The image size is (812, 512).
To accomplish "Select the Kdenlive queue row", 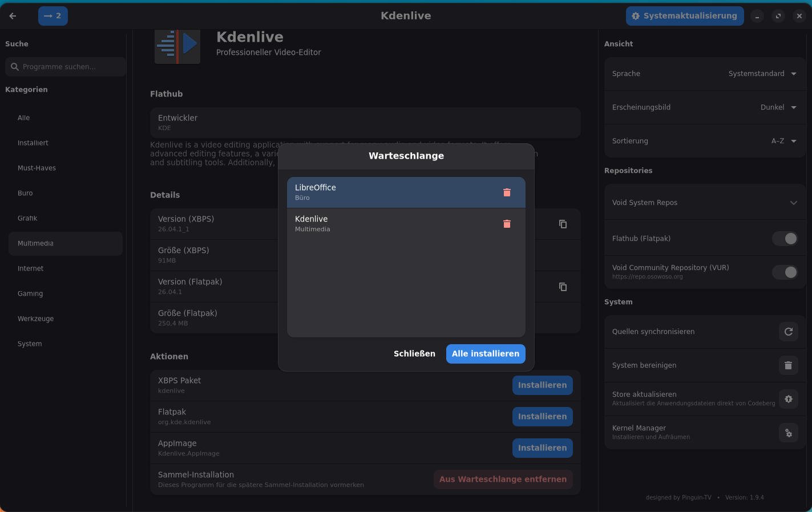I will pos(406,224).
